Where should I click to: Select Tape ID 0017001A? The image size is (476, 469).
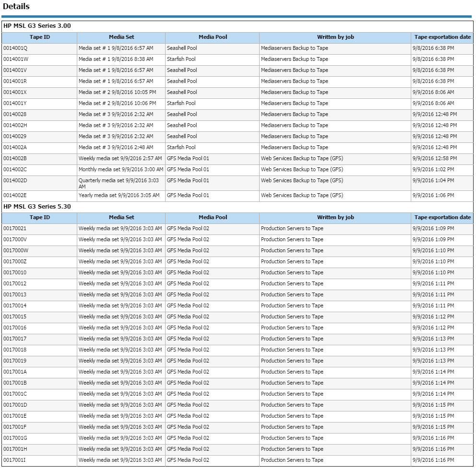click(x=39, y=372)
